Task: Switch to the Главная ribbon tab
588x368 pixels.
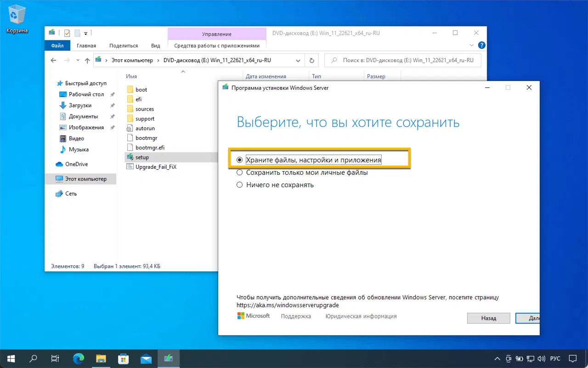Action: [86, 46]
